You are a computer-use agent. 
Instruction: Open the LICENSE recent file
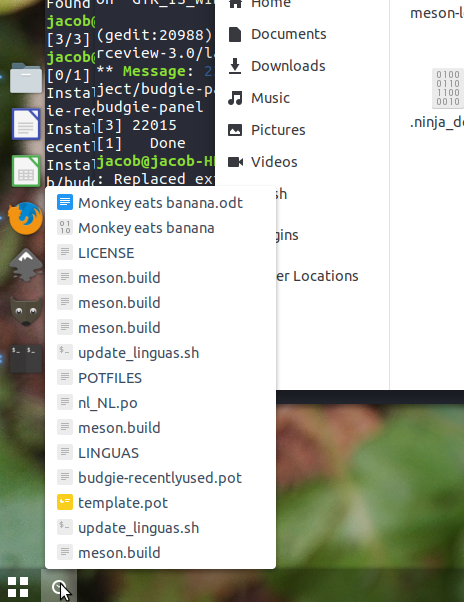160,253
